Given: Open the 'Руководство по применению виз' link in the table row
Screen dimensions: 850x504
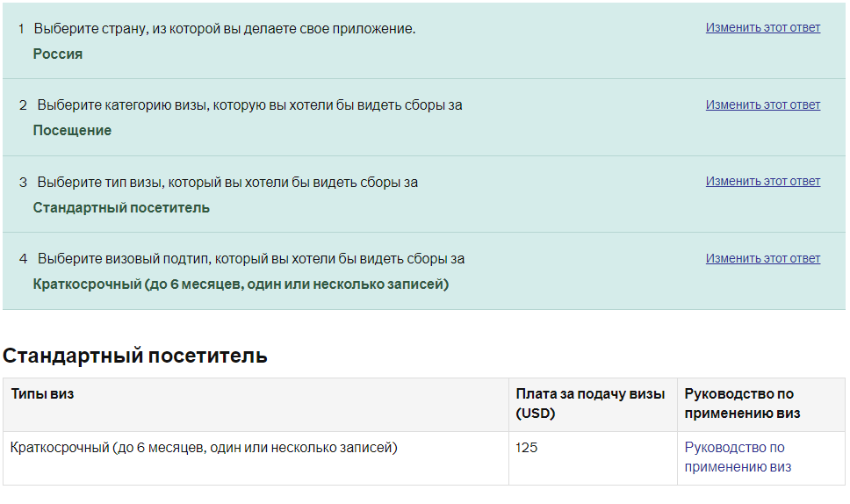Looking at the screenshot, I should [738, 457].
